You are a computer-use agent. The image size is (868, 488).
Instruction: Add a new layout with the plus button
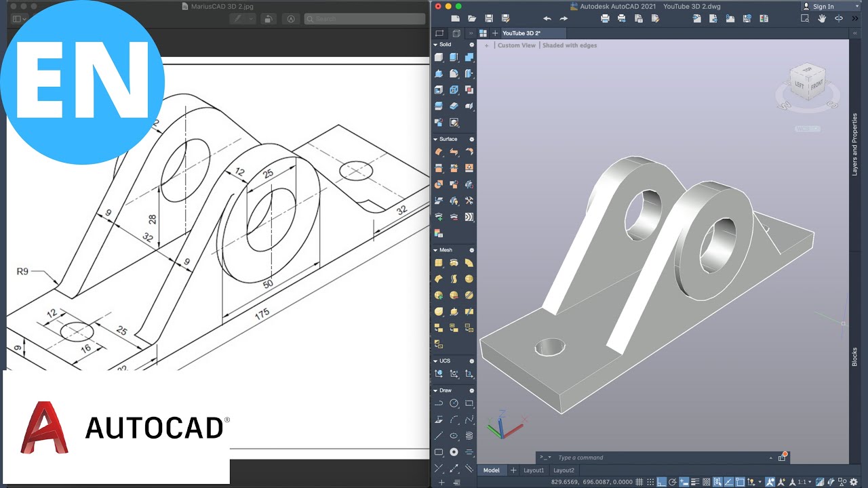click(513, 470)
